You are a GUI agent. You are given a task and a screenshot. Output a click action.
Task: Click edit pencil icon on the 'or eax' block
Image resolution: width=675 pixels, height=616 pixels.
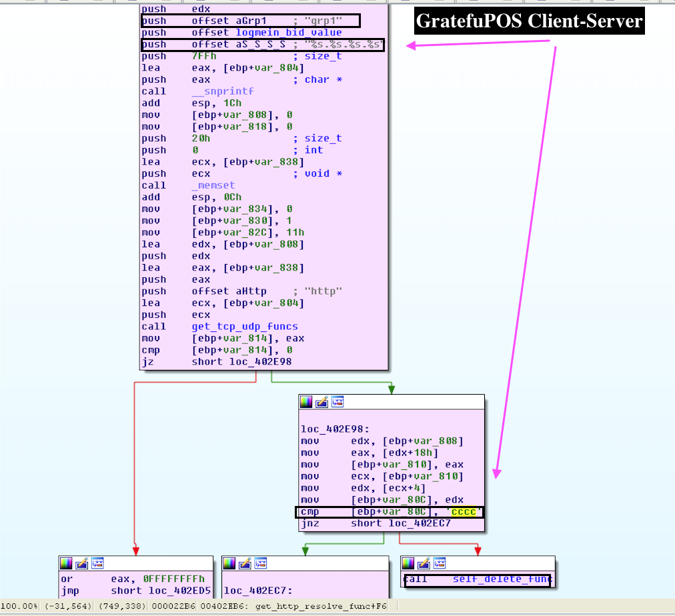[x=81, y=563]
